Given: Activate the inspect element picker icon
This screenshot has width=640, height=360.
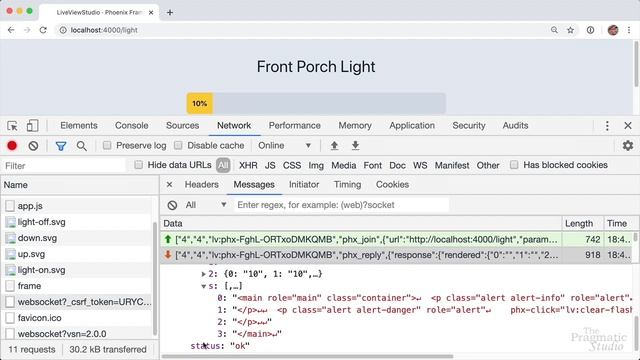Looking at the screenshot, I should pyautogui.click(x=12, y=126).
